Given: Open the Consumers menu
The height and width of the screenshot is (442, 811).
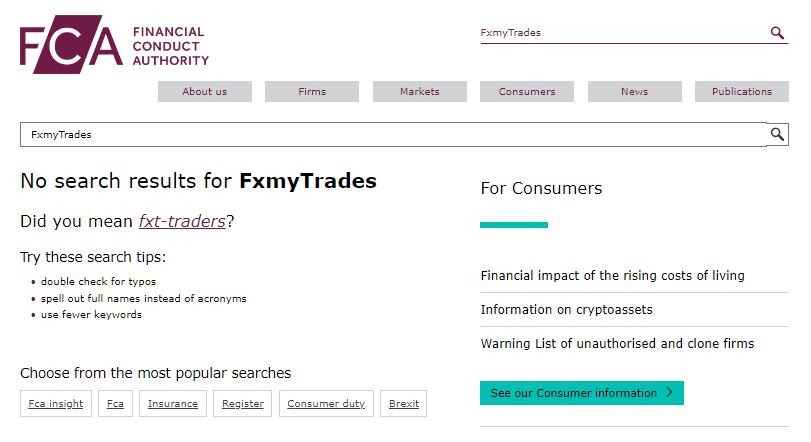Looking at the screenshot, I should tap(527, 92).
